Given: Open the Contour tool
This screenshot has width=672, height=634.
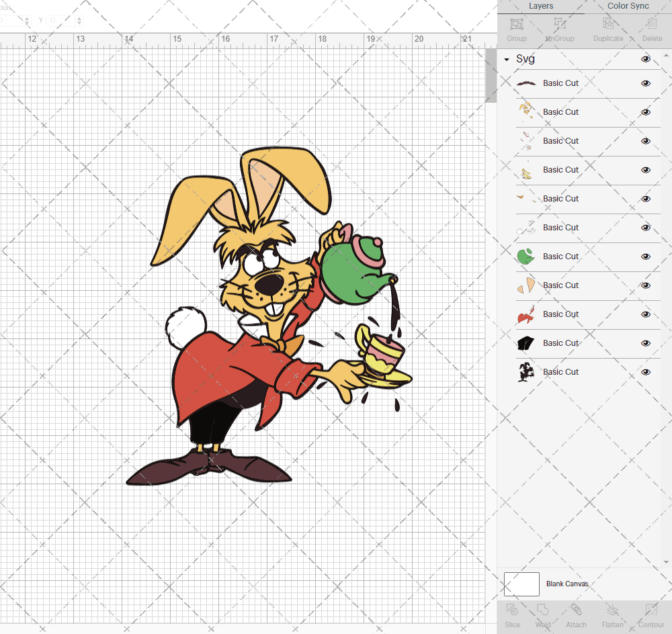Looking at the screenshot, I should point(651,610).
